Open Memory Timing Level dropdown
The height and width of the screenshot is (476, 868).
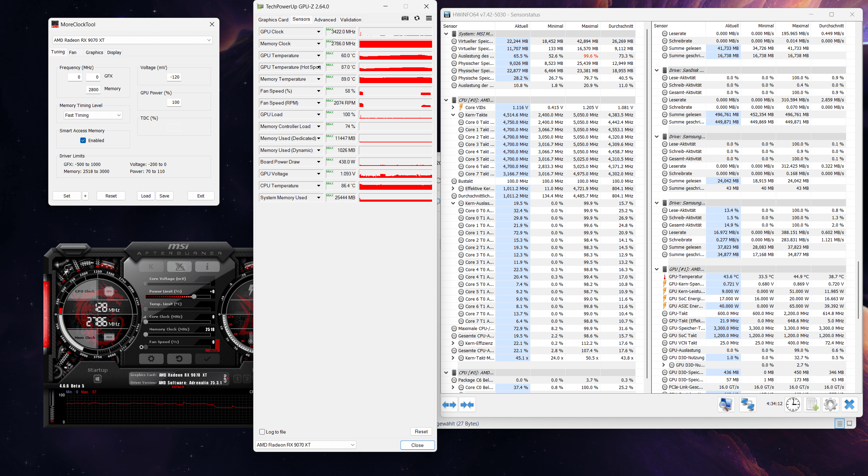(93, 115)
